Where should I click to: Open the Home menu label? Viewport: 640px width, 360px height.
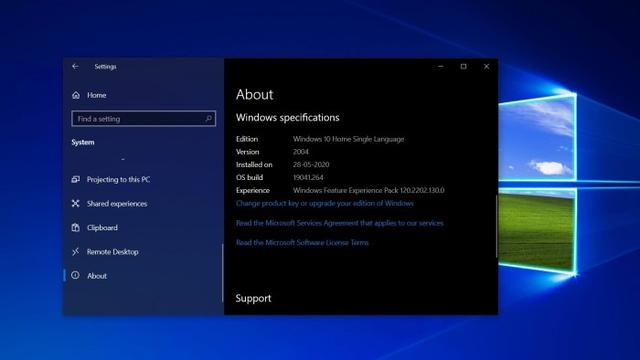pyautogui.click(x=97, y=95)
